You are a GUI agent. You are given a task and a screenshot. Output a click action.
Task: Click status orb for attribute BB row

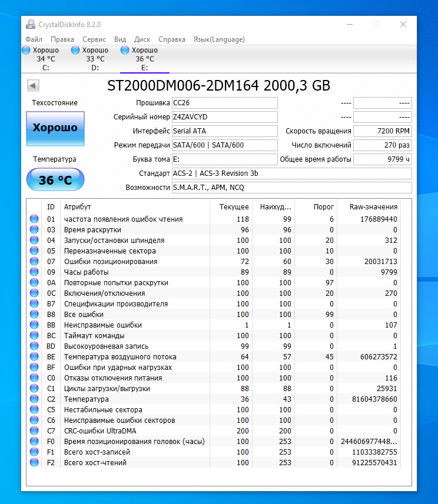[x=34, y=325]
